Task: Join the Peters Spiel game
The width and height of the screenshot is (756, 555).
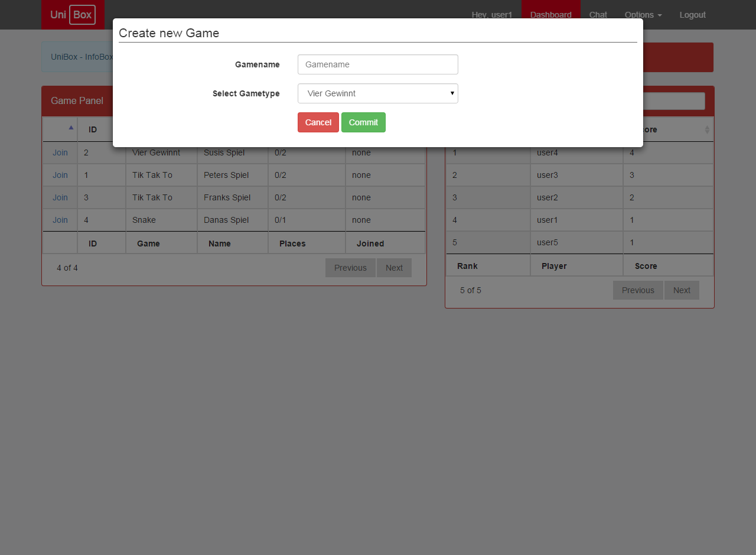Action: [60, 175]
